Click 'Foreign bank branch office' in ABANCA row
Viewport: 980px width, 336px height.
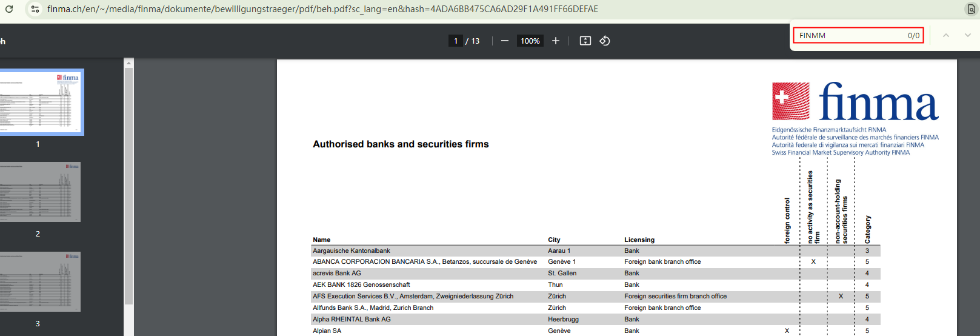point(662,262)
